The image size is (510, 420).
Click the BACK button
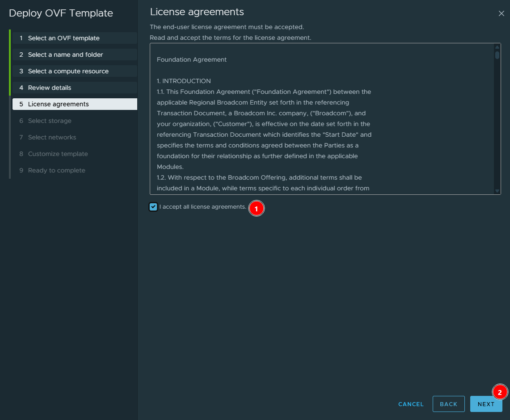[x=448, y=404]
